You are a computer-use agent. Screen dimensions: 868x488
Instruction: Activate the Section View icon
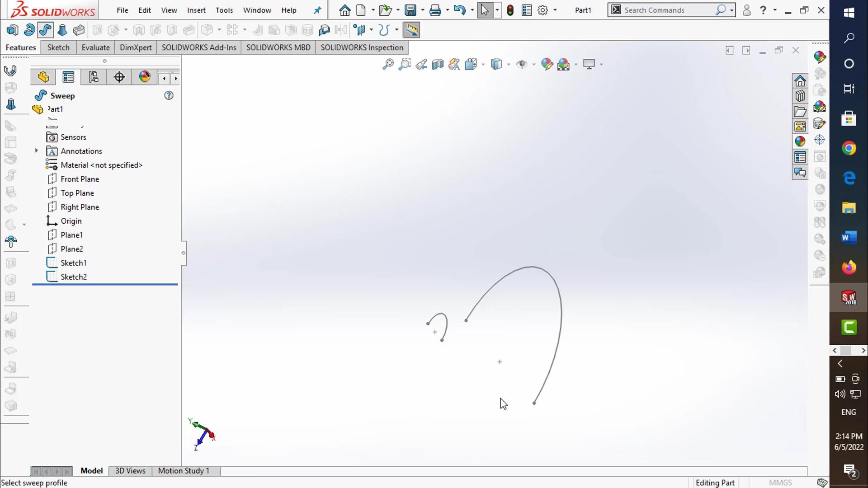tap(438, 64)
